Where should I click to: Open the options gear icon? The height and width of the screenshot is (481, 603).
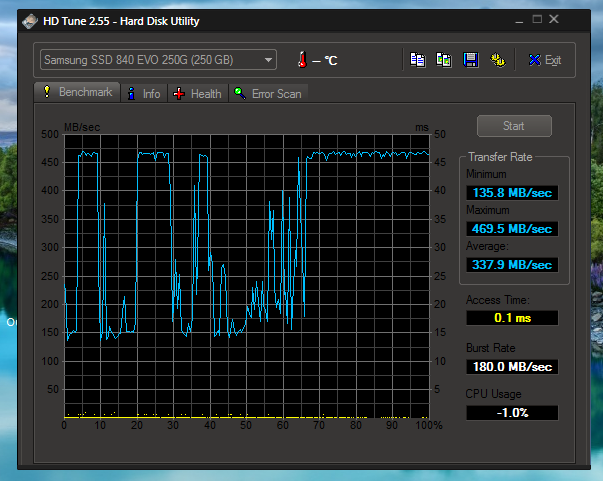pos(498,60)
